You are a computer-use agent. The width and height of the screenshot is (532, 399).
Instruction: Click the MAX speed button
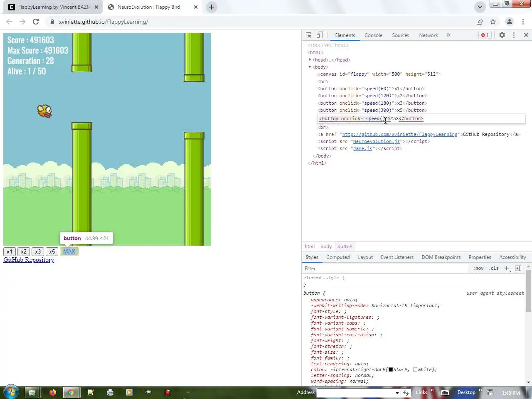69,251
